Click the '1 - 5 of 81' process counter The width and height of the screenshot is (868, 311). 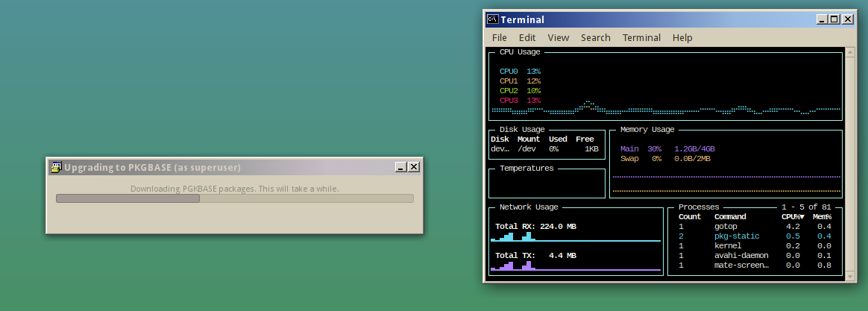[x=806, y=207]
